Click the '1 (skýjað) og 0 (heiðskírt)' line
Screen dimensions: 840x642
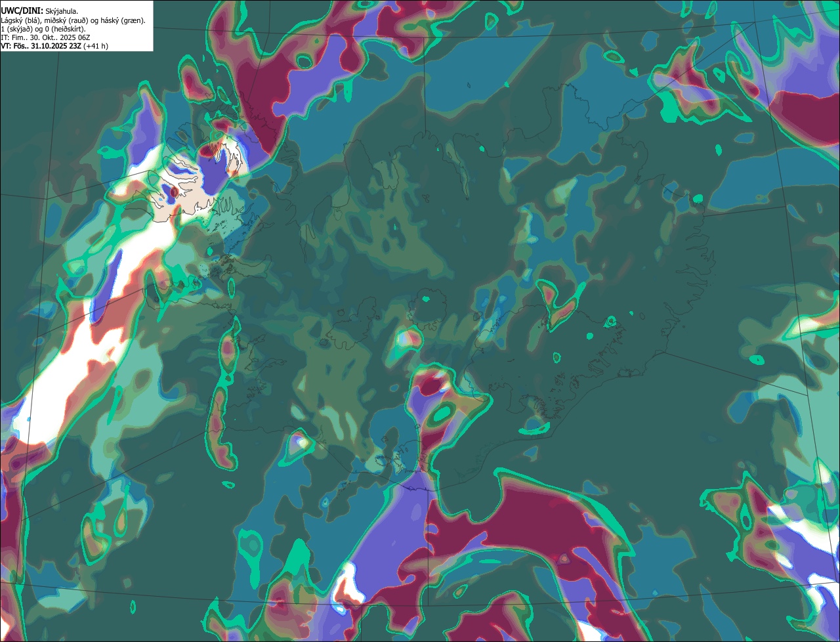[43, 29]
